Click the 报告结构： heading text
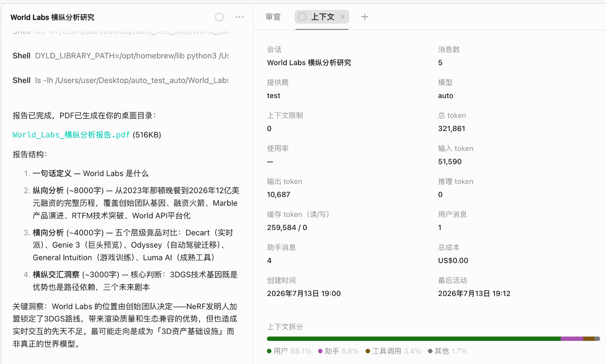Viewport: 606px width, 364px height. point(30,154)
